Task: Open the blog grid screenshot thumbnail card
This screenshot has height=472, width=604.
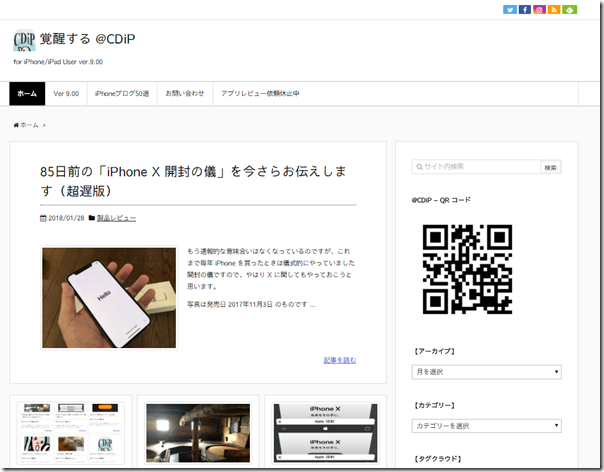Action: pos(70,433)
